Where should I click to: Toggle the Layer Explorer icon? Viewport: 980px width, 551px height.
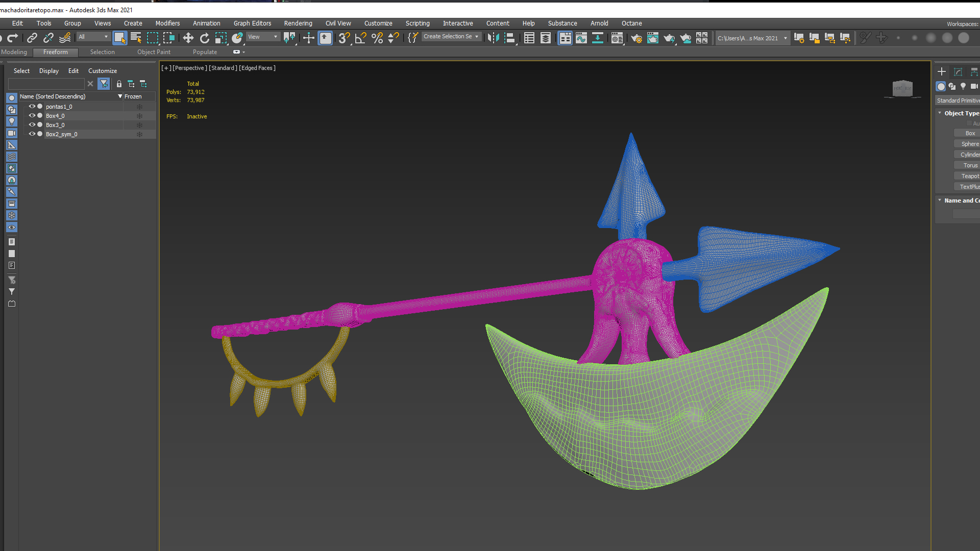546,38
